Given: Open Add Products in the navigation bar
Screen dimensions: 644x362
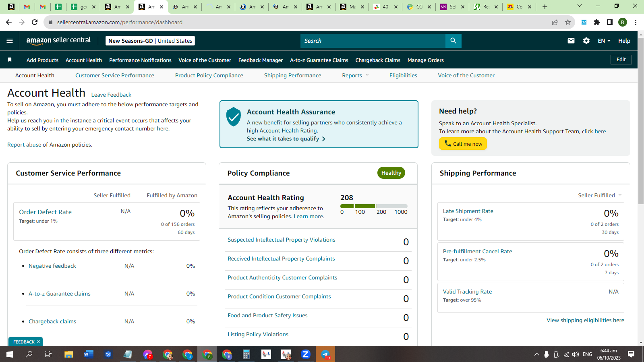Looking at the screenshot, I should (42, 60).
